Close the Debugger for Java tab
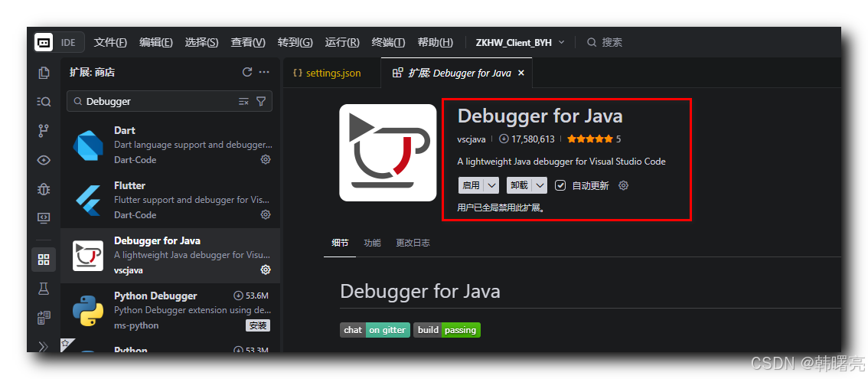The height and width of the screenshot is (379, 868). pos(521,73)
